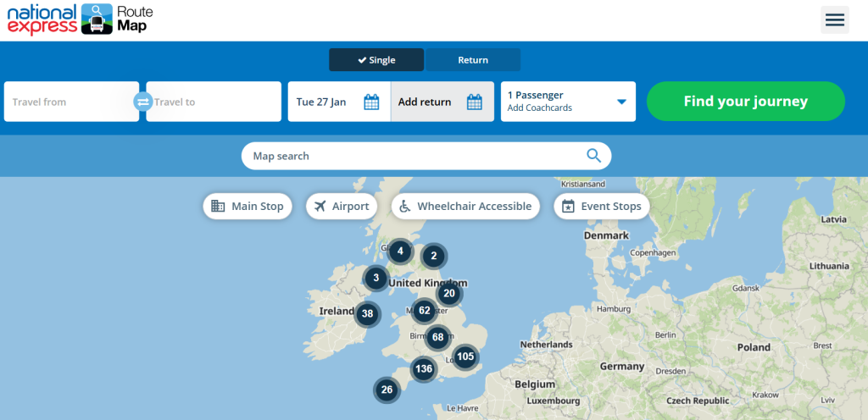The image size is (868, 420).
Task: Click the map search magnifier icon
Action: coord(593,156)
